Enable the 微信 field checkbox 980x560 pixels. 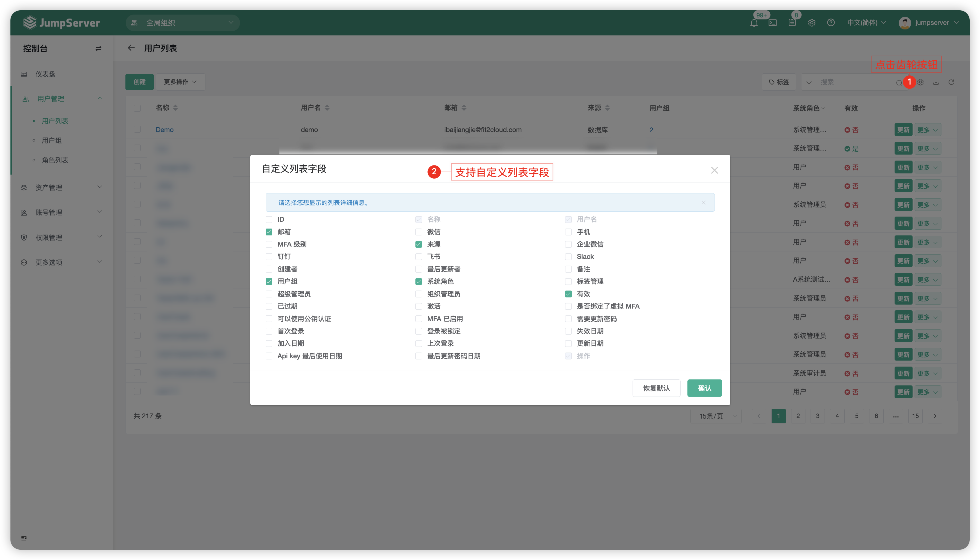(x=419, y=232)
